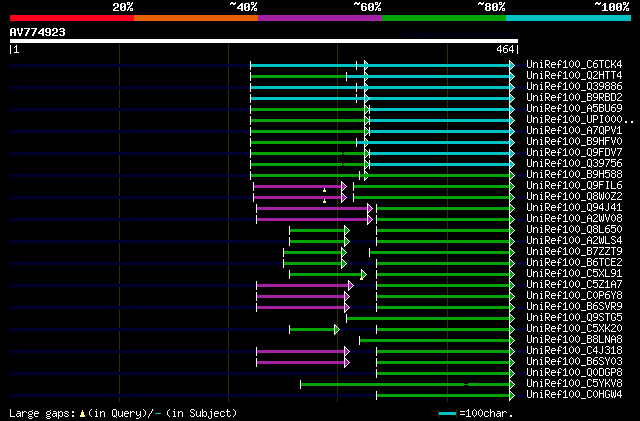
Task: Click the ~40% identity legend label
Action: [x=243, y=7]
